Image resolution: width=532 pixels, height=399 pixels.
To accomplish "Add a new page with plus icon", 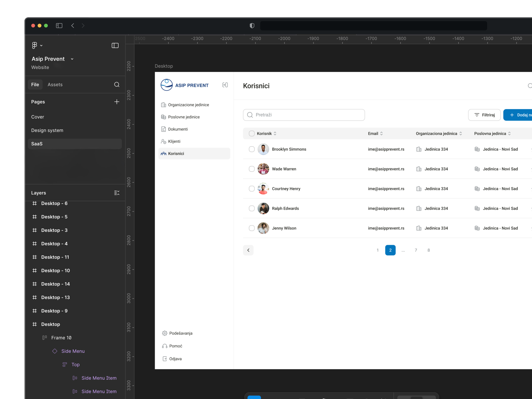I will coord(117,102).
